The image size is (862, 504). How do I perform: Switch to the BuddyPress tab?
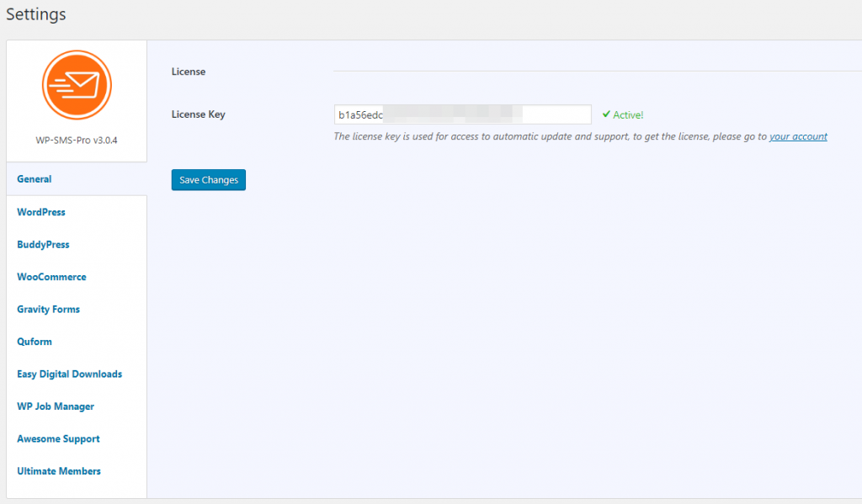[x=43, y=245]
